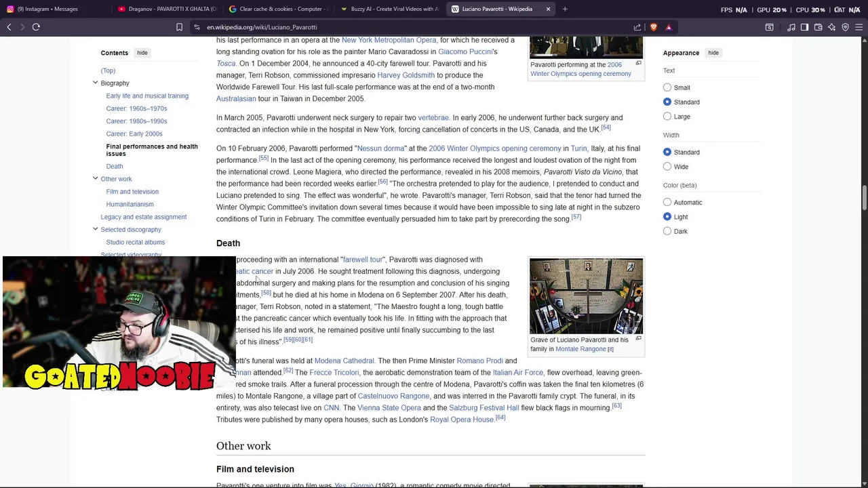
Task: Open the Royal Opera House link
Action: (x=462, y=420)
